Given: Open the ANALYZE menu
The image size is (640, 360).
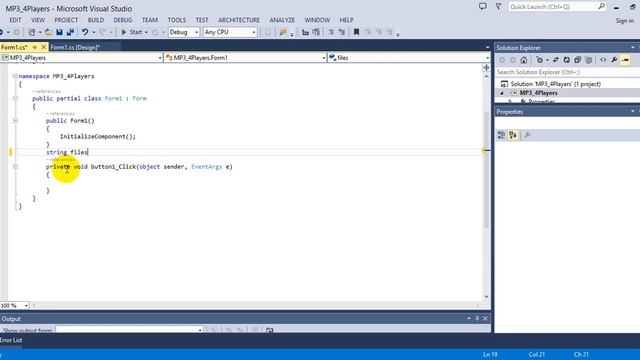Looking at the screenshot, I should tap(282, 20).
